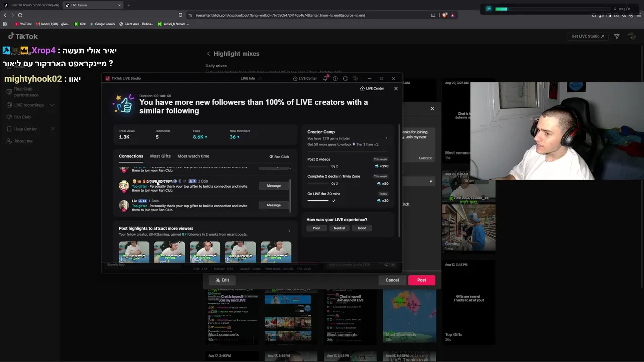Switch to the Most watch time tab

193,156
